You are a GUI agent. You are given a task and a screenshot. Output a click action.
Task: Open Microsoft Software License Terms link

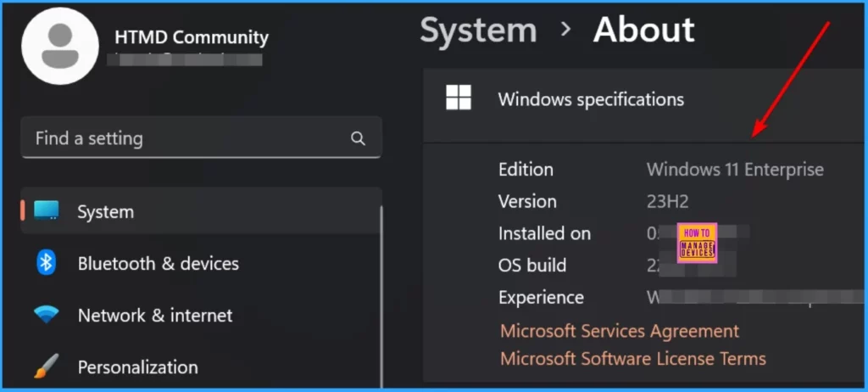pos(633,358)
